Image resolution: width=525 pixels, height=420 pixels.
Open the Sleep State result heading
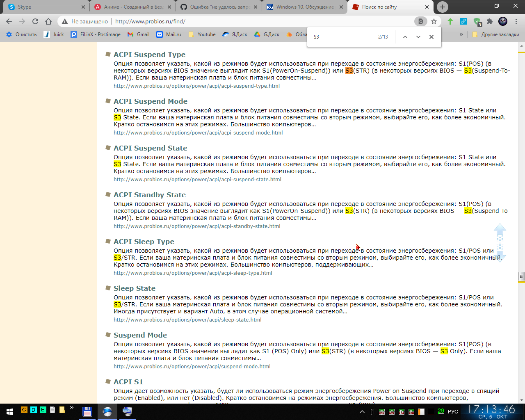pos(135,288)
